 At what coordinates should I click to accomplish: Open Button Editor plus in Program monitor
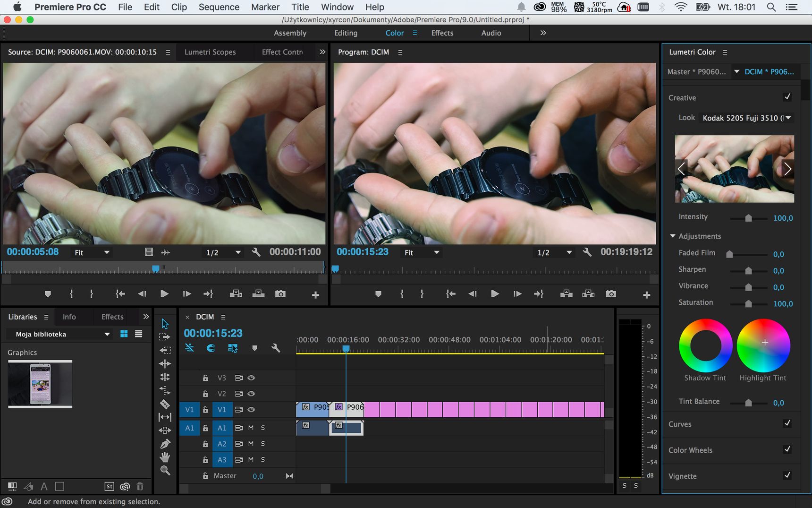(647, 295)
